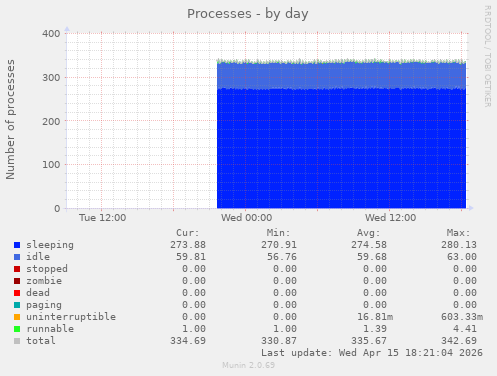Click the 400 y-axis tick label

51,34
